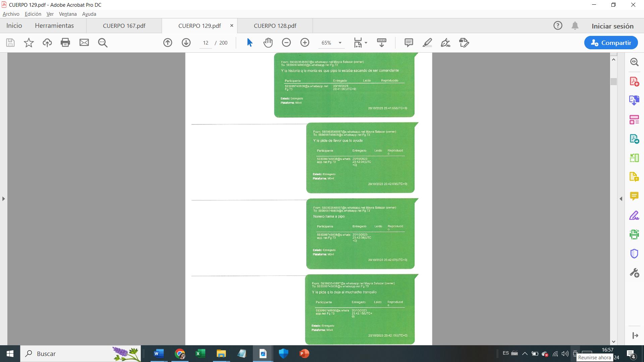
Task: Open the Edición menu
Action: coord(33,14)
